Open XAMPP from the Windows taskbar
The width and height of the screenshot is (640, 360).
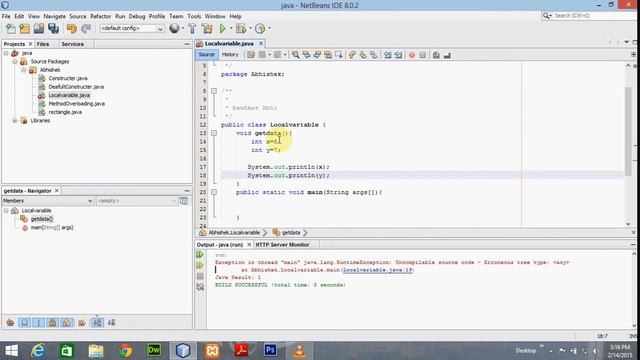[212, 351]
